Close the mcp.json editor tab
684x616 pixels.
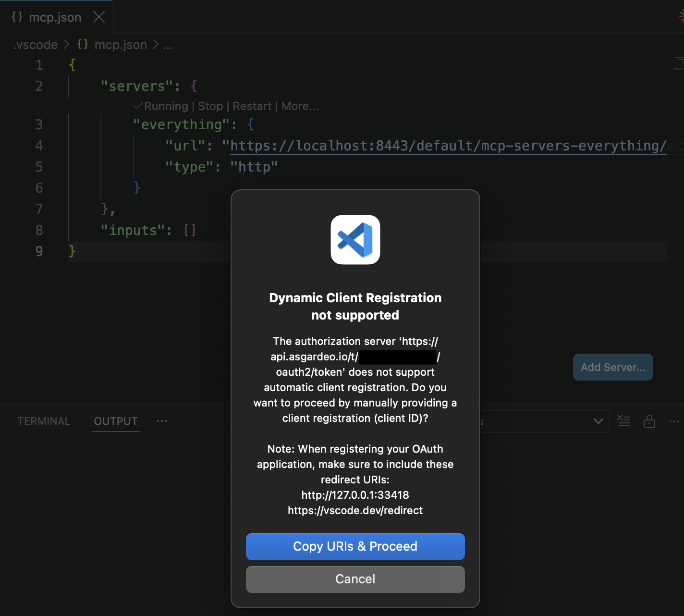click(x=99, y=17)
